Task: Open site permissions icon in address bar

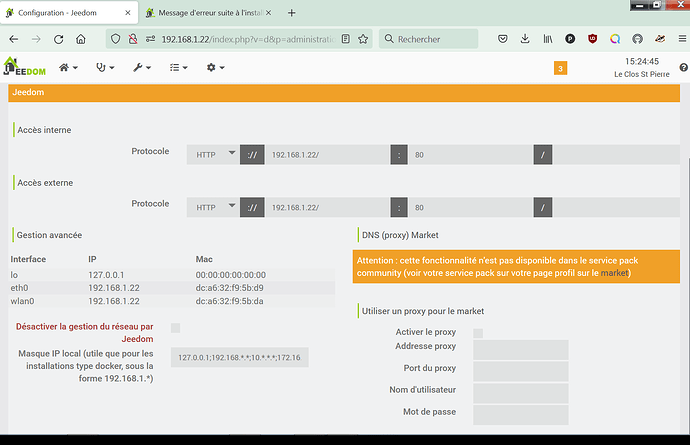Action: click(x=150, y=39)
